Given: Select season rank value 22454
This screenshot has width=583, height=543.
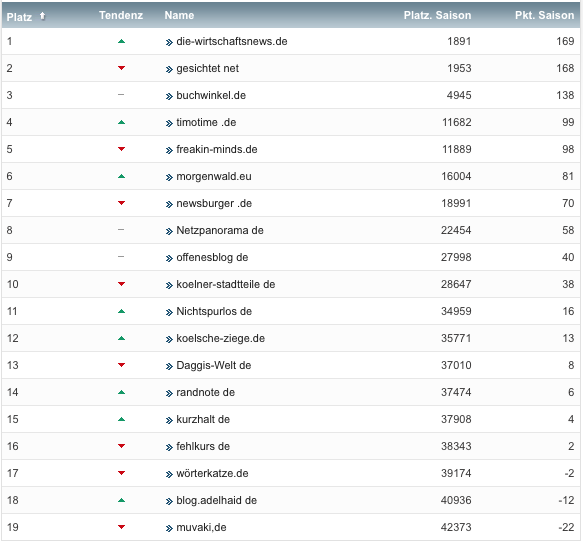Looking at the screenshot, I should point(456,230).
